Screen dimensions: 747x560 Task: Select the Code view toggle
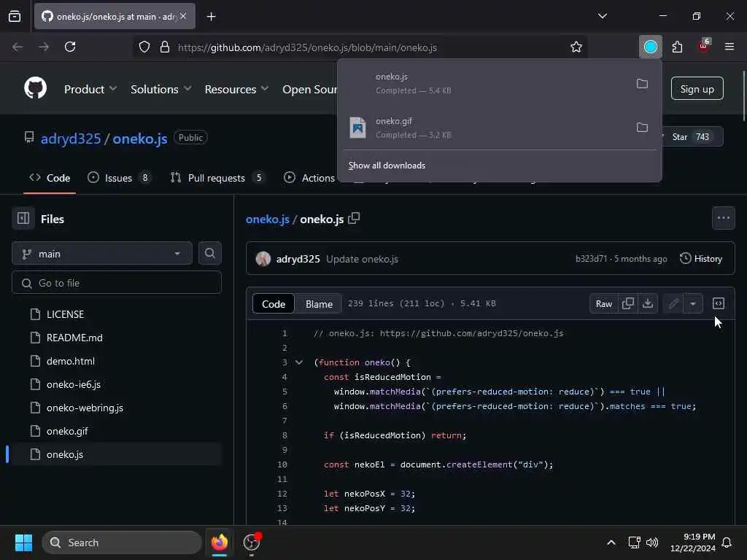[273, 304]
